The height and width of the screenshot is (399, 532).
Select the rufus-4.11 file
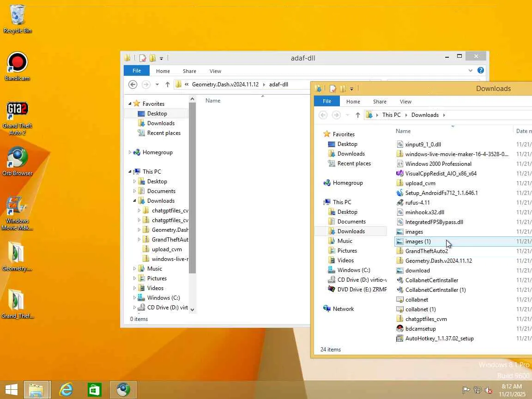[417, 203]
